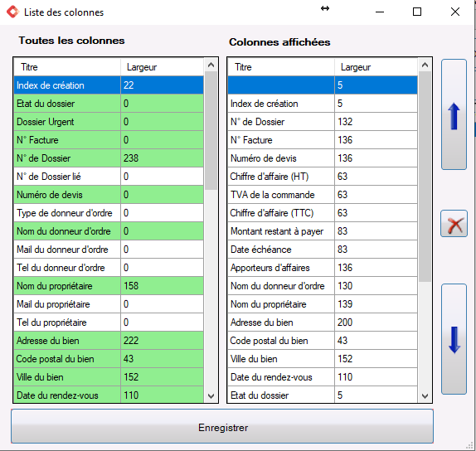Viewport: 476px width, 451px height.
Task: Click the app logo icon in title bar
Action: 12,12
